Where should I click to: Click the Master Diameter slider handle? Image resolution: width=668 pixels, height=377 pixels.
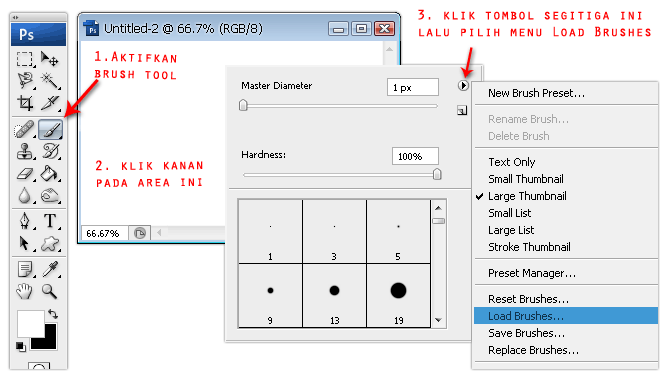click(243, 105)
